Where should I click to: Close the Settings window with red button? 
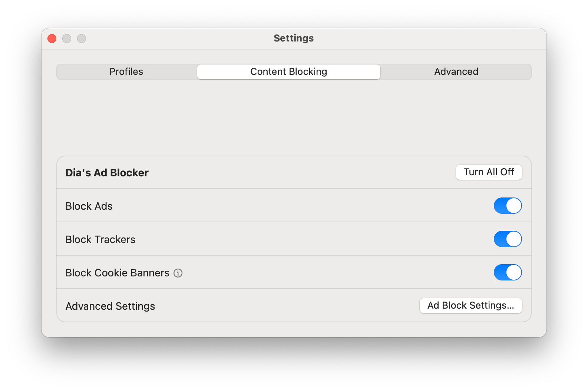(52, 39)
